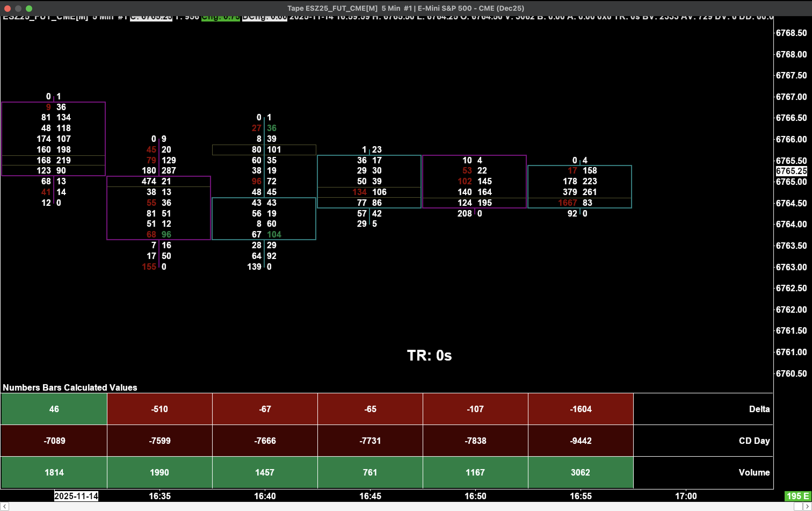Click the Numbers Bars Calculated Values label
The width and height of the screenshot is (812, 511).
pos(70,387)
